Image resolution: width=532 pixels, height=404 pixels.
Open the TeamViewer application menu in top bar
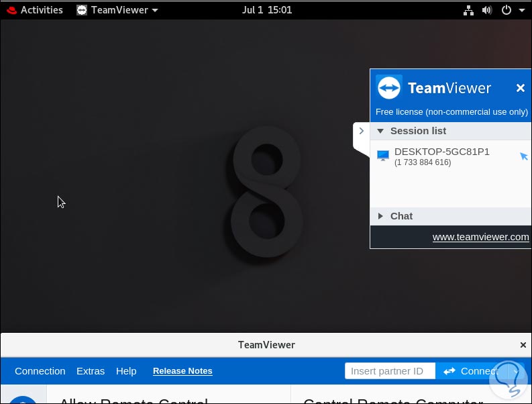coord(117,10)
